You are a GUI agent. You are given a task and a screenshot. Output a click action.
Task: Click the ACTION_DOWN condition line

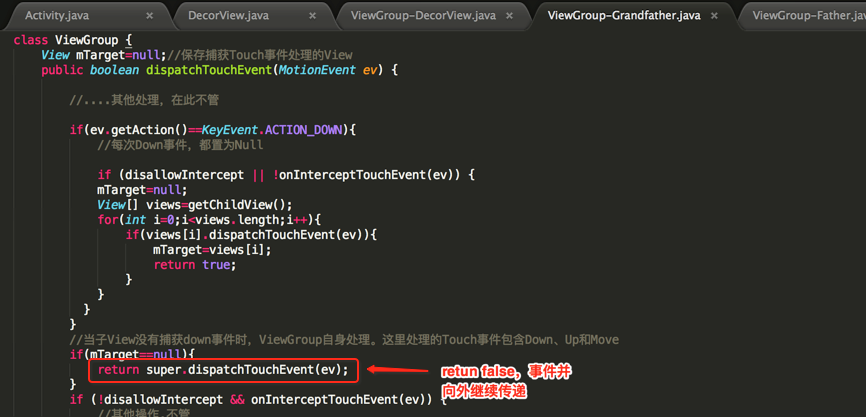[213, 130]
